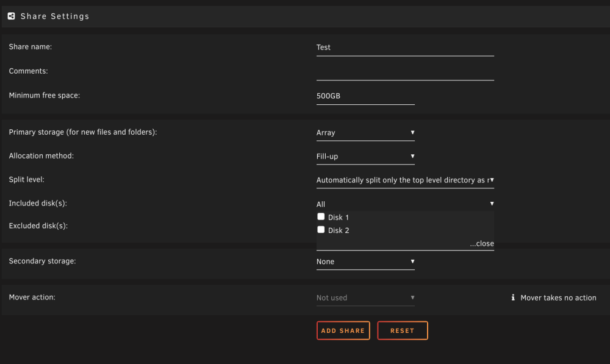Image resolution: width=610 pixels, height=364 pixels.
Task: Click the Mover action label
Action: coord(32,297)
